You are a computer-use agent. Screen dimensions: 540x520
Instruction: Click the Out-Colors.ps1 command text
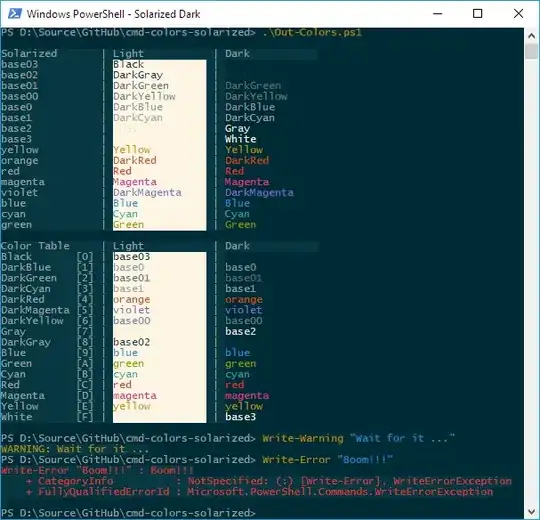coord(312,32)
